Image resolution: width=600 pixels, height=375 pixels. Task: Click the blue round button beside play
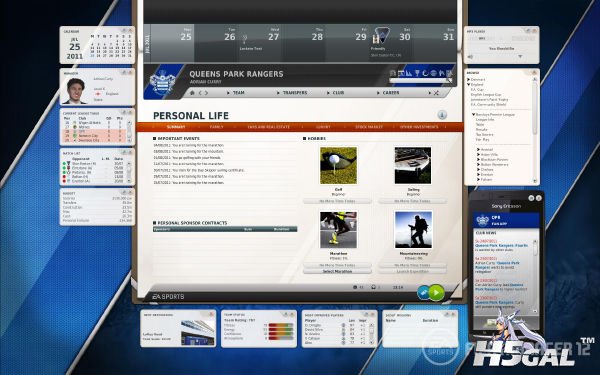[424, 293]
